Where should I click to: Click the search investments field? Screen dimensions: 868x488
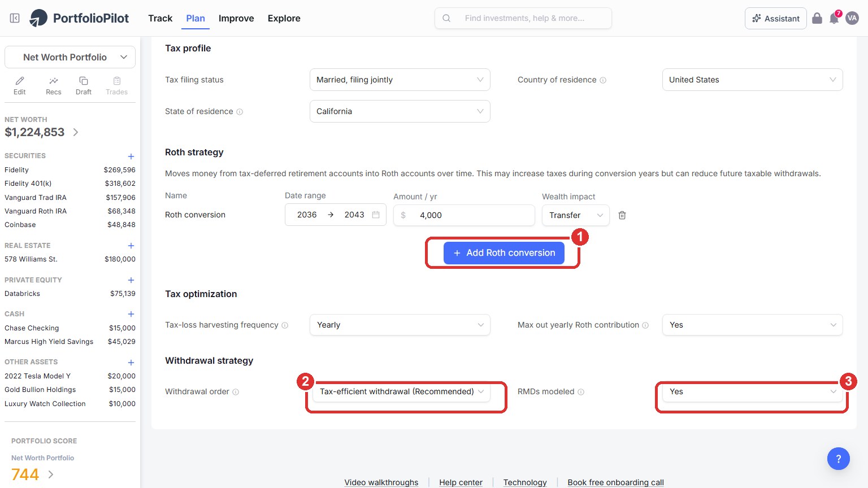pos(523,18)
